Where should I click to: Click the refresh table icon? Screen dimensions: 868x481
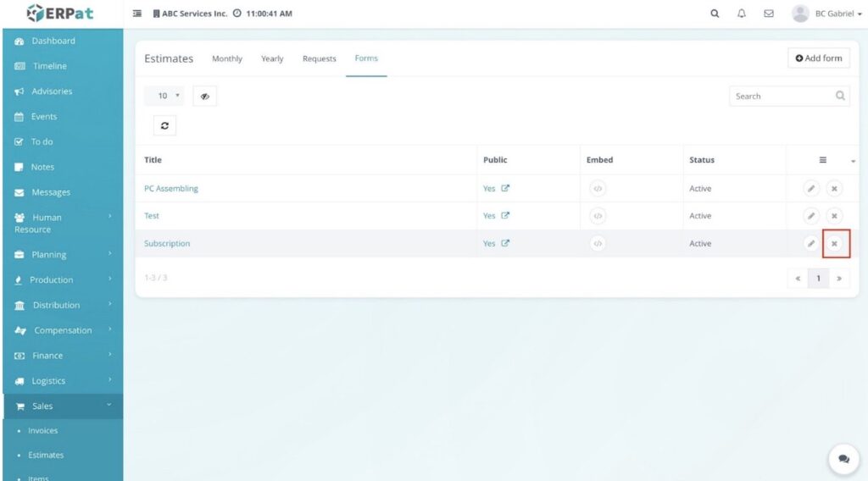(164, 125)
